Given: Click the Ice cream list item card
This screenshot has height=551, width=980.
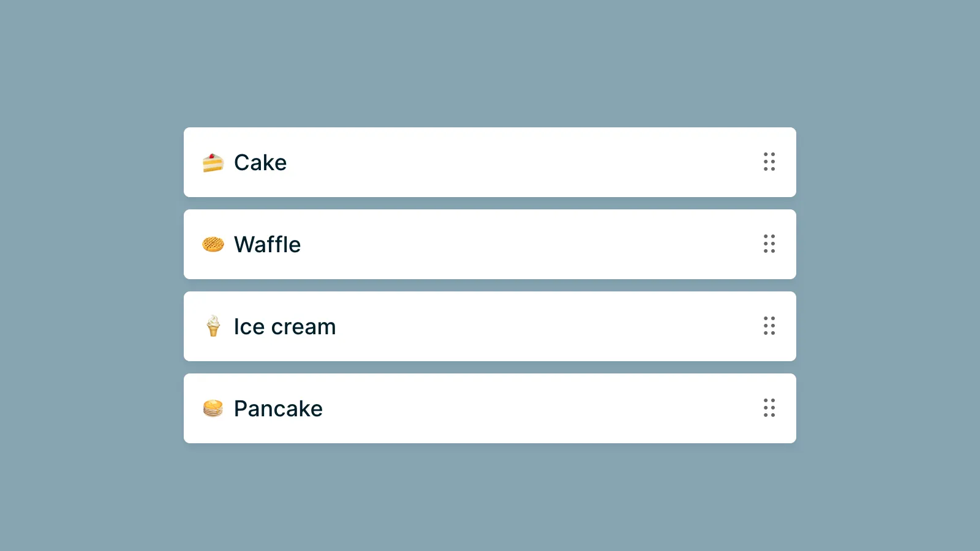Looking at the screenshot, I should coord(490,326).
